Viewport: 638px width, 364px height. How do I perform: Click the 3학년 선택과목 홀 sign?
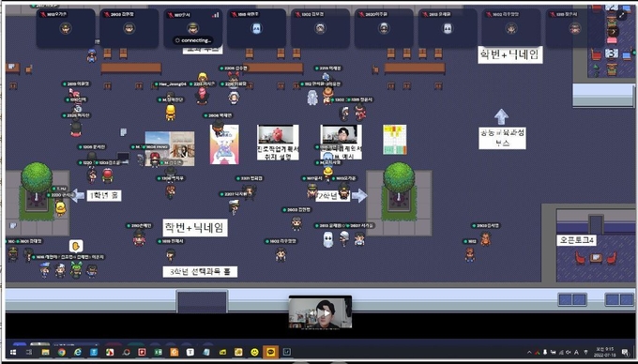(x=200, y=272)
